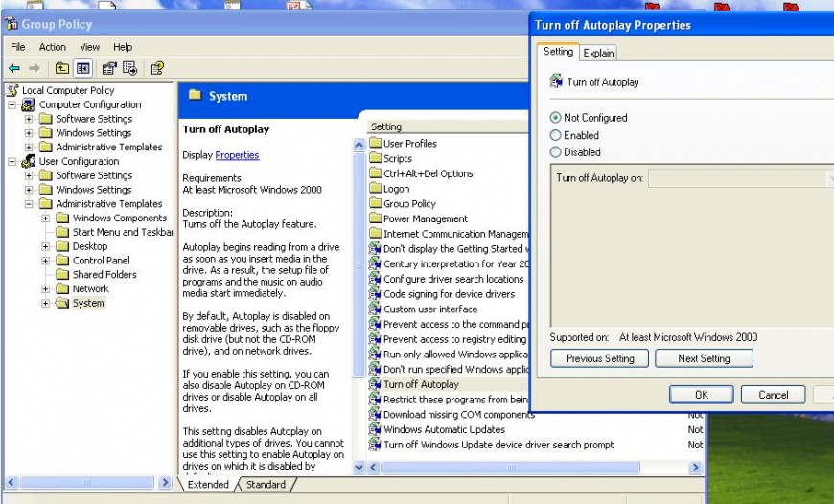Expand the Network node
The width and height of the screenshot is (834, 504).
46,288
